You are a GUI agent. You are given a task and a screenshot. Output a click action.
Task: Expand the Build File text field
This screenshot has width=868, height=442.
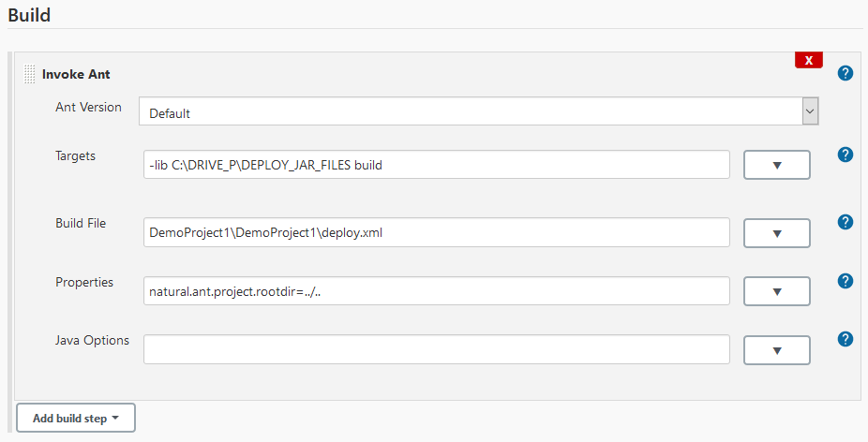coord(776,233)
